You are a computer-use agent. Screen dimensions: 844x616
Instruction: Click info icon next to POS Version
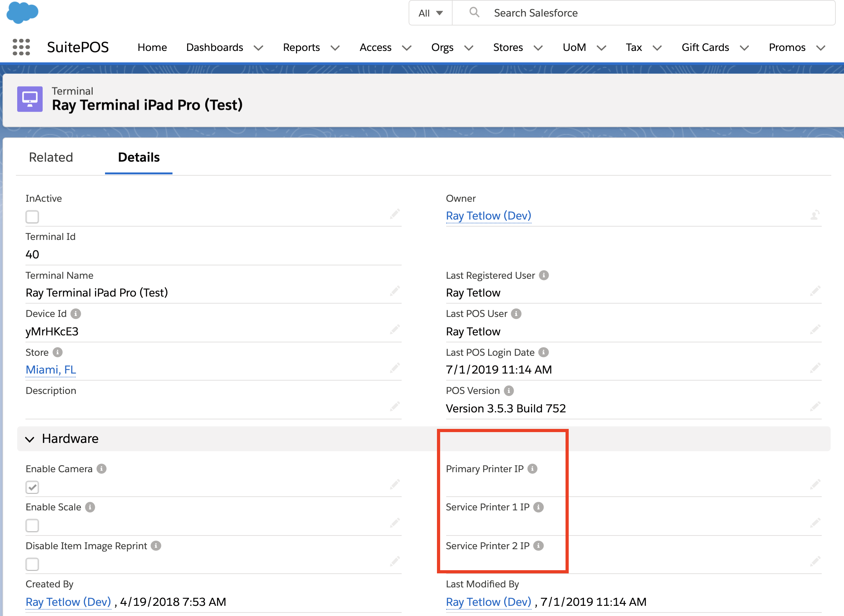click(509, 390)
